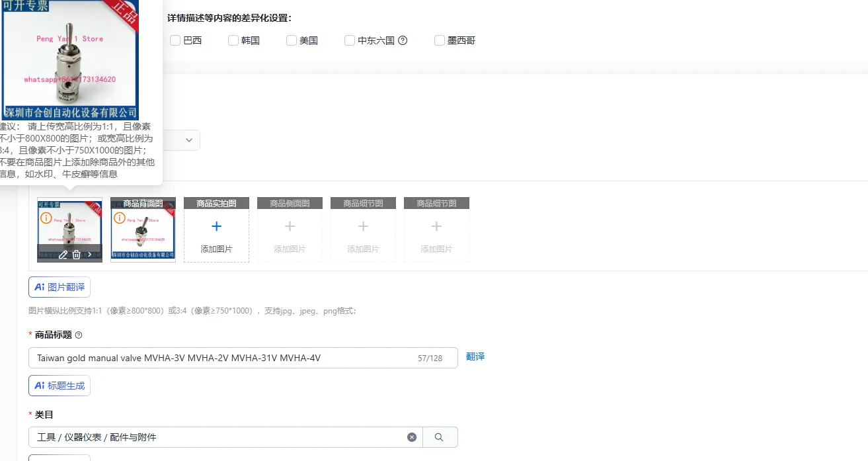
Task: Use the AI 标题生成 title generator
Action: [59, 385]
